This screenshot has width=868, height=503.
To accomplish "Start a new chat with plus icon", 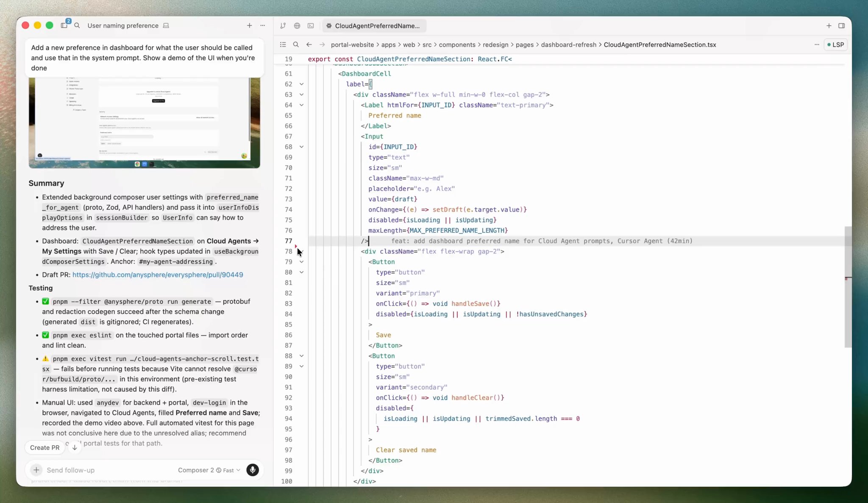I will pyautogui.click(x=249, y=25).
